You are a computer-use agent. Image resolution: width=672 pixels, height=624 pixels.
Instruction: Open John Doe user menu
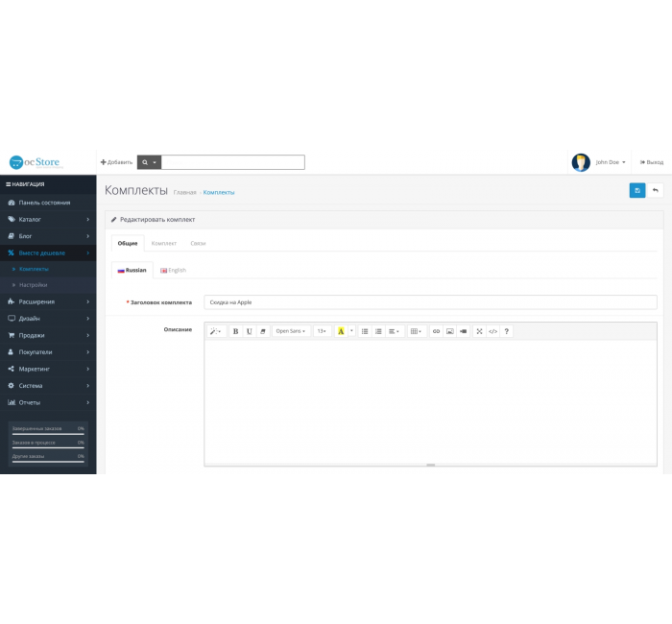click(x=611, y=162)
